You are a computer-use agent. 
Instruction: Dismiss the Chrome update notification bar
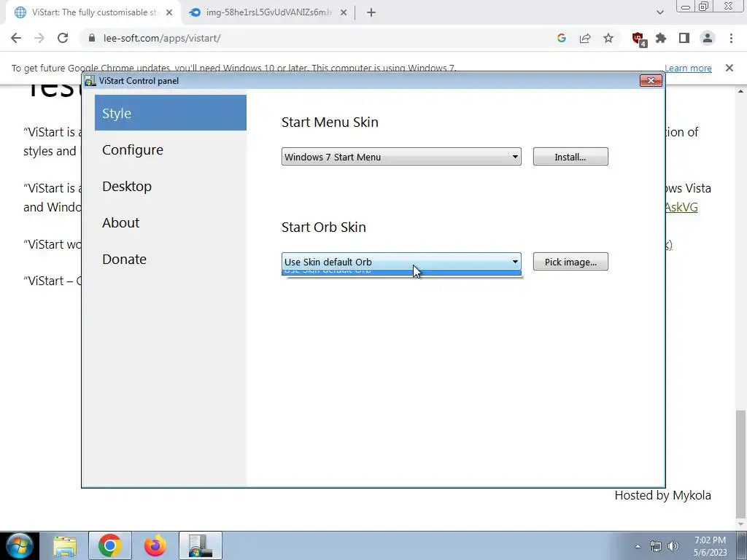pos(729,68)
